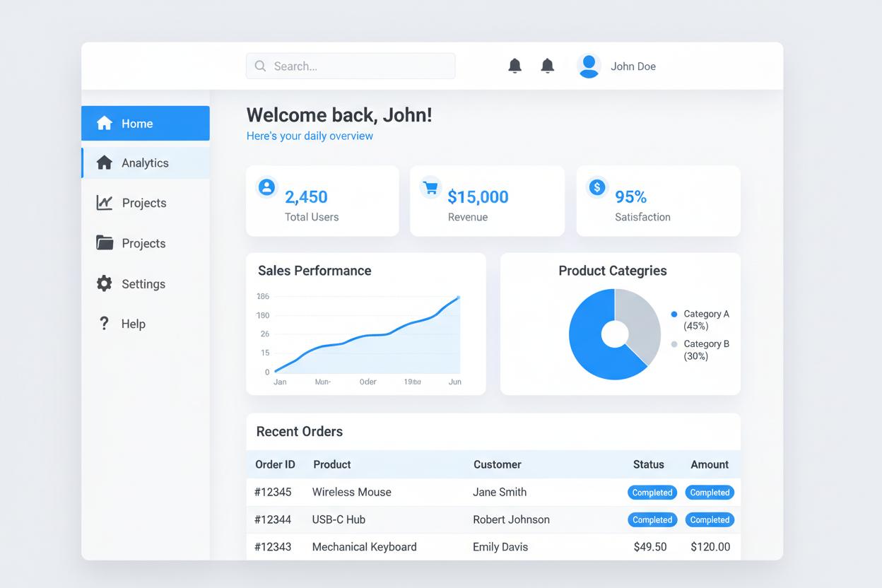This screenshot has height=588, width=882.
Task: Switch to the Analytics sidebar tab
Action: [145, 163]
